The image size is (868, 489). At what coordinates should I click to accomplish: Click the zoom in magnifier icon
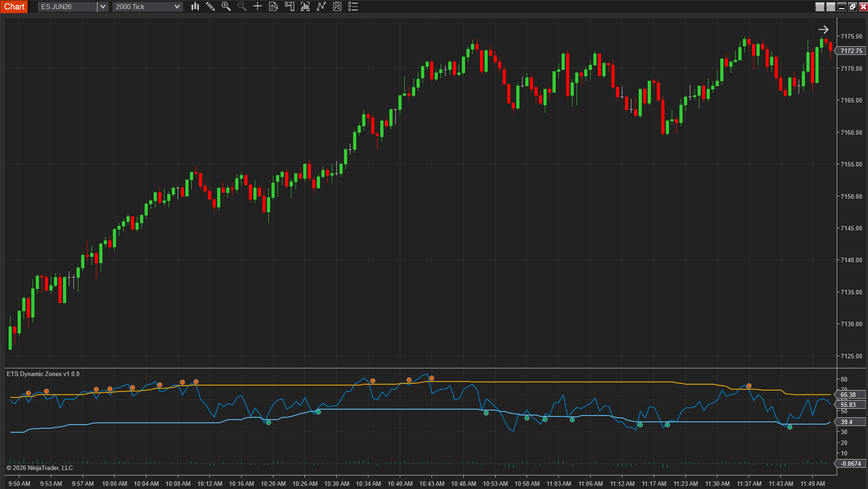[226, 6]
